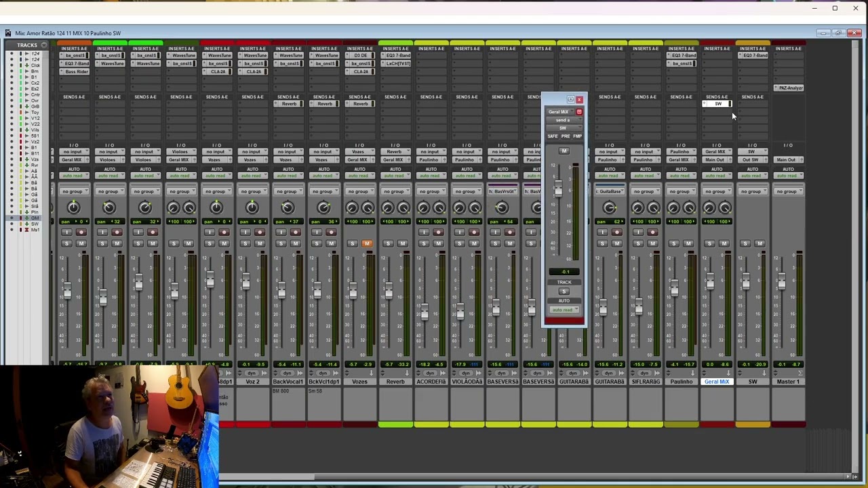This screenshot has height=488, width=868.
Task: Toggle PRE fader in the send window
Action: click(566, 136)
